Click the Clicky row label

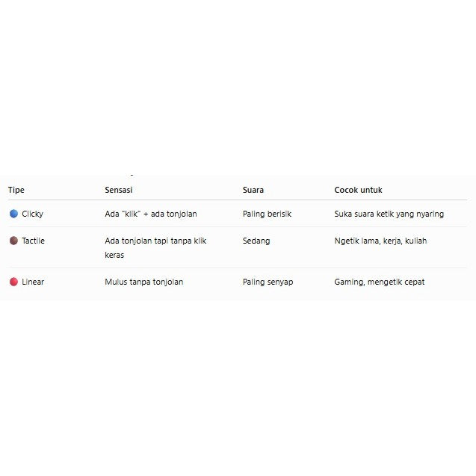(x=32, y=214)
